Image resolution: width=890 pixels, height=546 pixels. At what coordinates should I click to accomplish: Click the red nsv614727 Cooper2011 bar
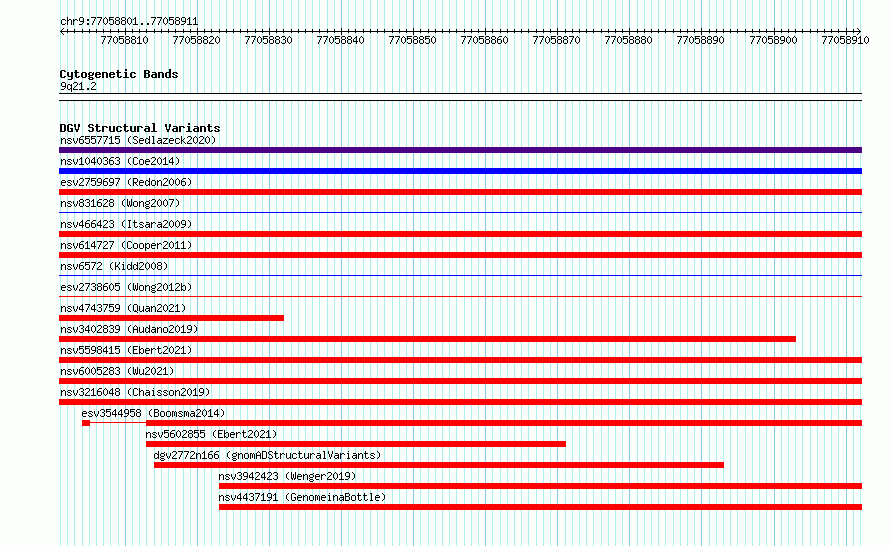click(x=460, y=255)
